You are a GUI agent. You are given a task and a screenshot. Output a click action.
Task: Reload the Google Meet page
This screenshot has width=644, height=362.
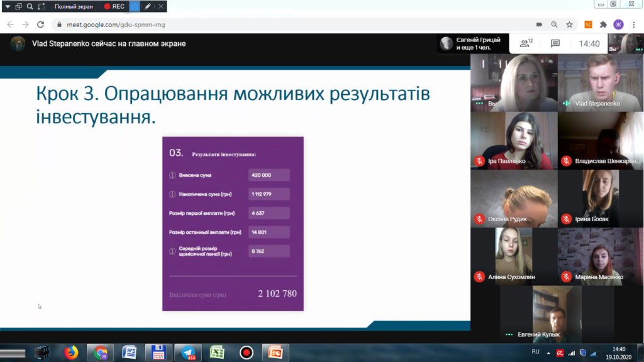click(41, 25)
